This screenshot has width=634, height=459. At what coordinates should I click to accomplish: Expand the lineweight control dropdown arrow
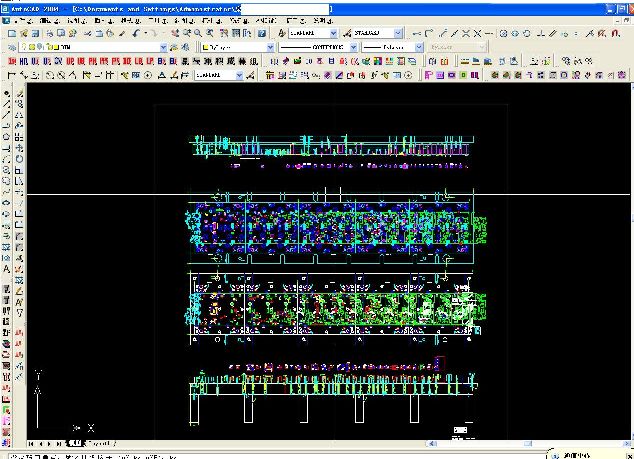click(419, 47)
